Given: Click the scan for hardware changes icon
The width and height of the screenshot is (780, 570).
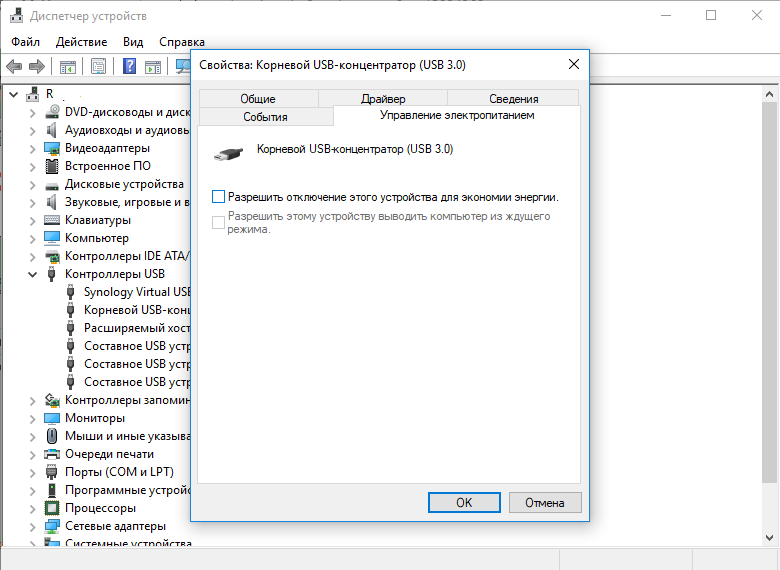Looking at the screenshot, I should point(183,66).
